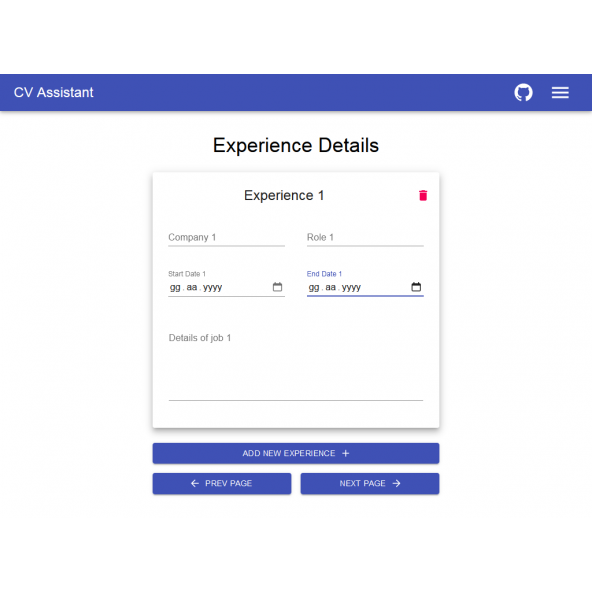Screen dimensions: 592x592
Task: Open the GitHub repository icon
Action: click(x=523, y=92)
